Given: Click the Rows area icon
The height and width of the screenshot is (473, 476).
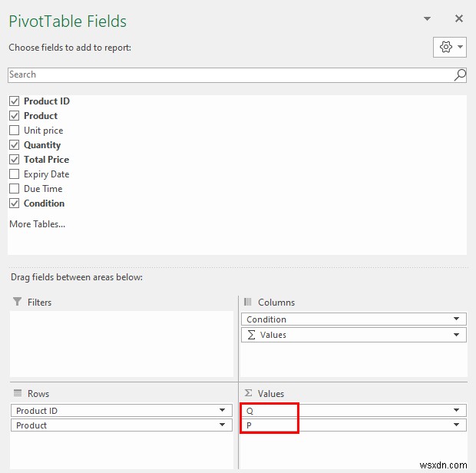Looking at the screenshot, I should point(18,393).
